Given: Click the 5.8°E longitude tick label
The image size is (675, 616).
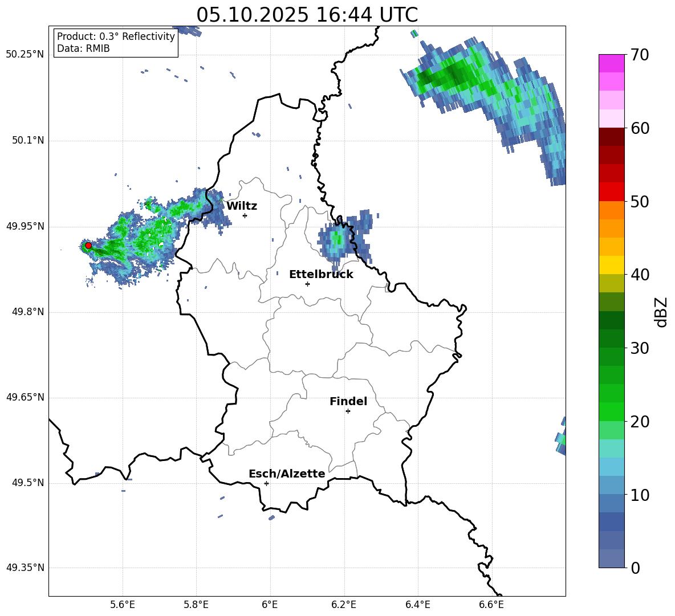Looking at the screenshot, I should tap(196, 605).
